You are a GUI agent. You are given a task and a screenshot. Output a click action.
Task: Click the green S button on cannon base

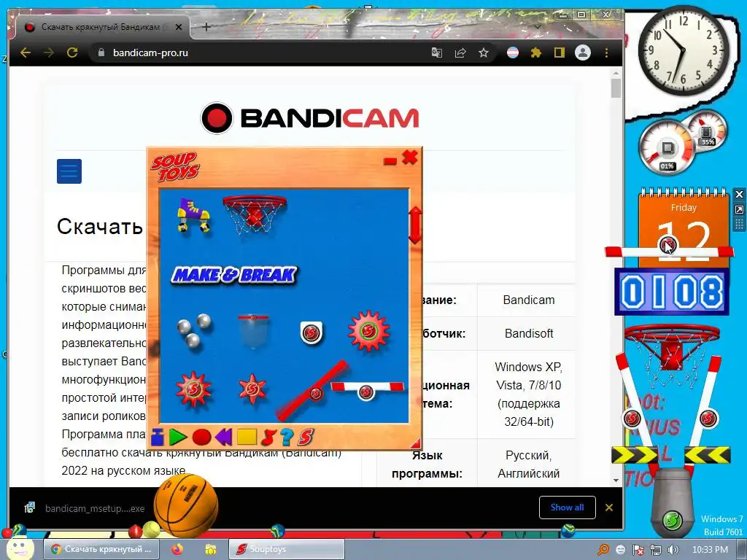(x=672, y=520)
